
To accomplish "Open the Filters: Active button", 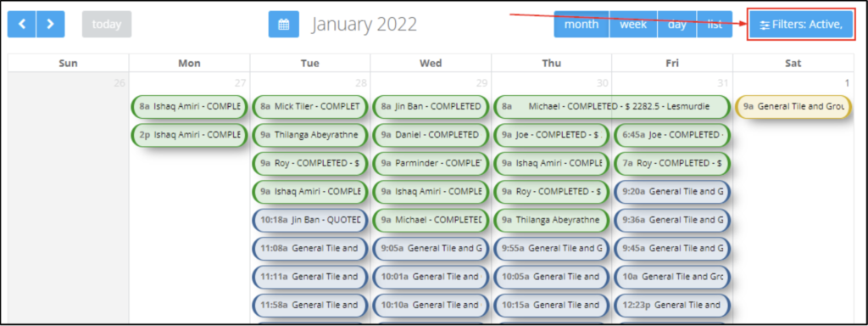I will coord(802,25).
